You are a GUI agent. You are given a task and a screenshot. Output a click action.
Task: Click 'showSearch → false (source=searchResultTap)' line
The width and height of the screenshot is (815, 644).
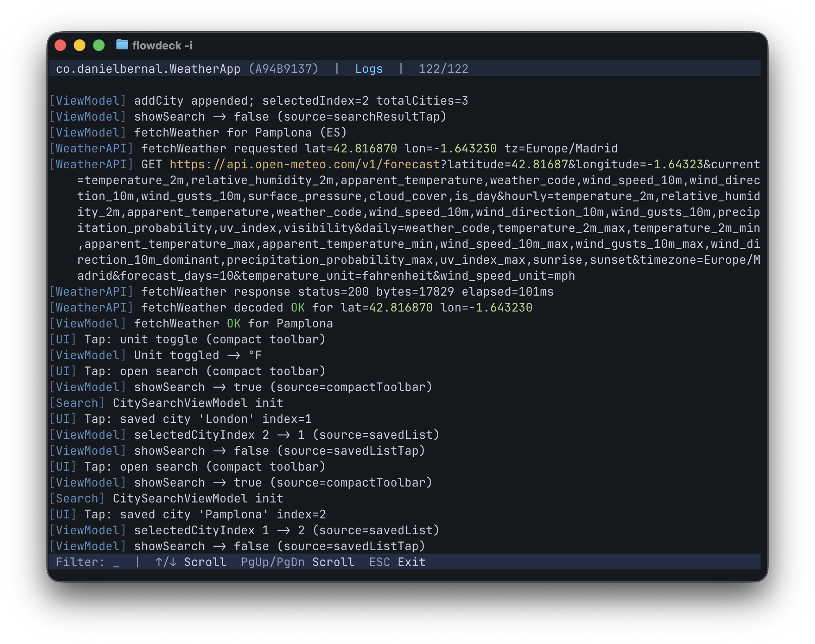(x=248, y=116)
